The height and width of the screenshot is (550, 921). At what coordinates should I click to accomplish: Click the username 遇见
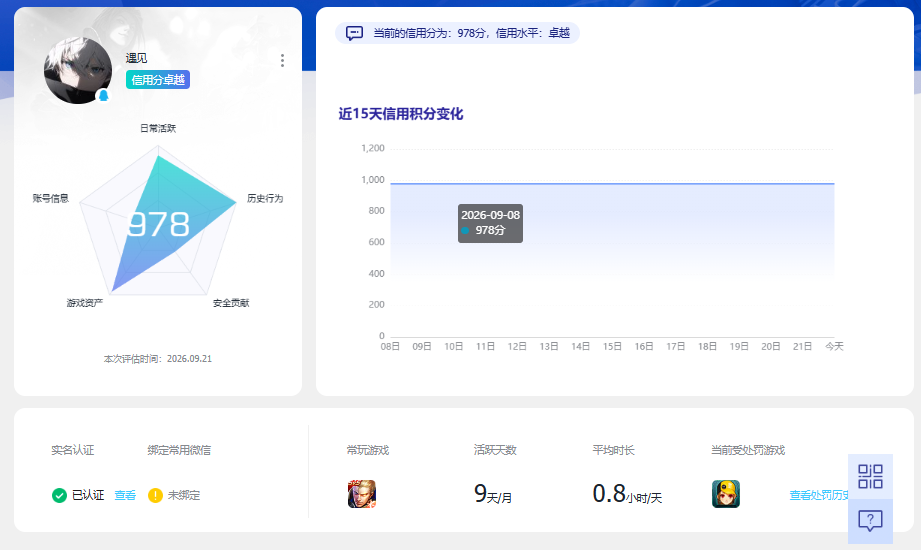point(136,58)
